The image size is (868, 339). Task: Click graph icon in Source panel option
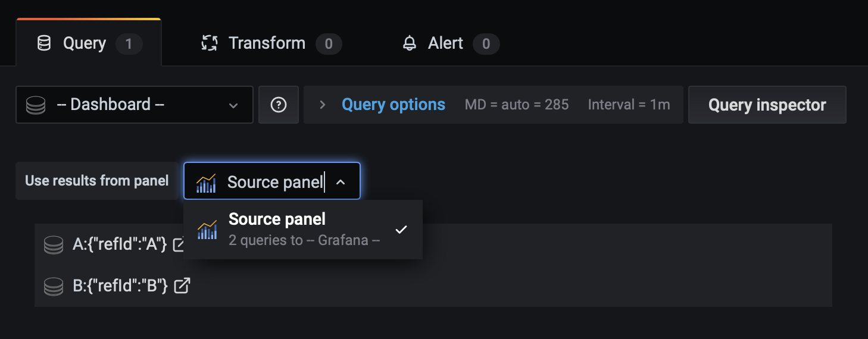point(207,230)
